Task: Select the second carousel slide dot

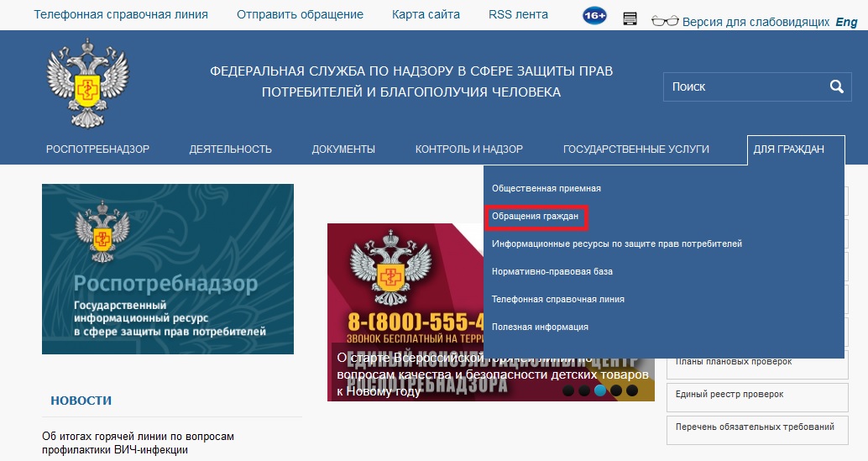Action: (x=584, y=390)
